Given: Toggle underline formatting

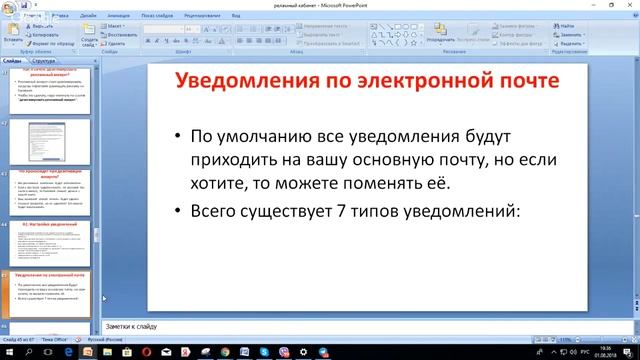Looking at the screenshot, I should (166, 41).
